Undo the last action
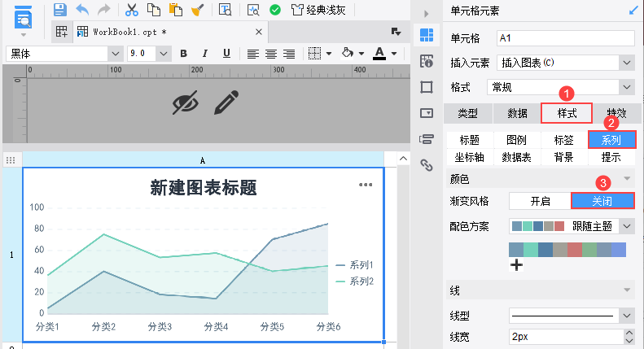 coord(82,10)
